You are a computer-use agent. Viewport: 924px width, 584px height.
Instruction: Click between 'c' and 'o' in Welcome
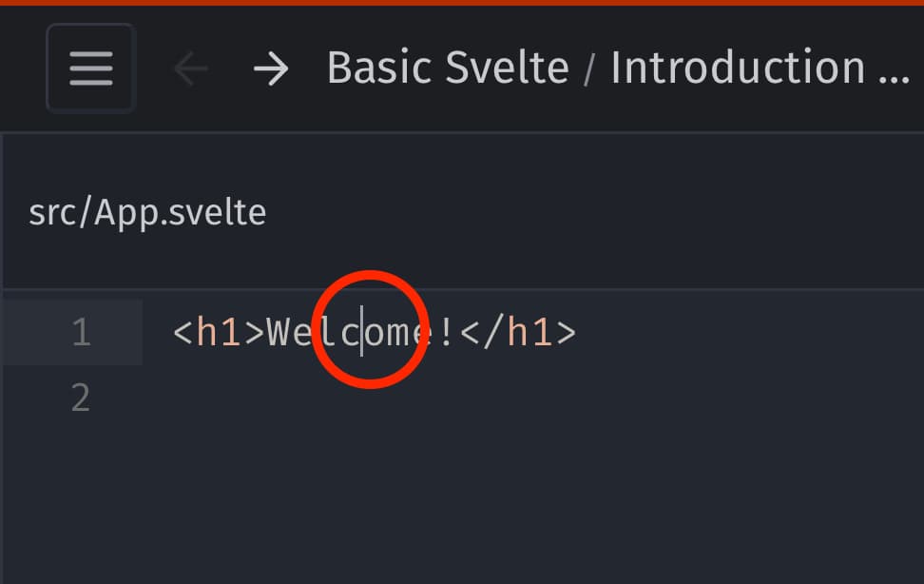point(361,332)
